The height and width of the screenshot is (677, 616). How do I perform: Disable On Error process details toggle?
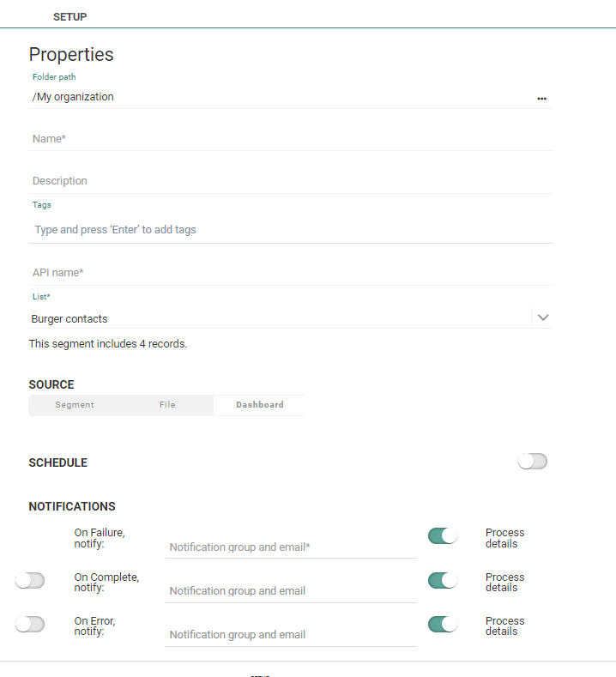click(443, 625)
